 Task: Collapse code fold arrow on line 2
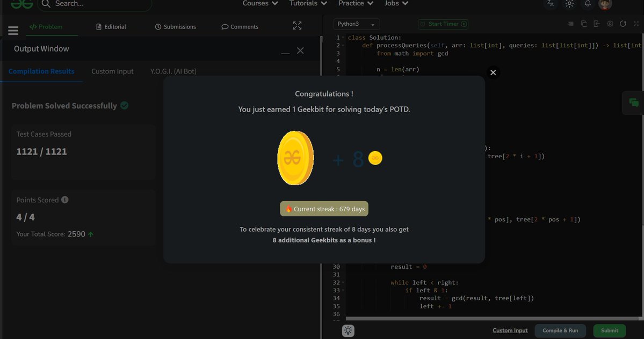coord(343,46)
